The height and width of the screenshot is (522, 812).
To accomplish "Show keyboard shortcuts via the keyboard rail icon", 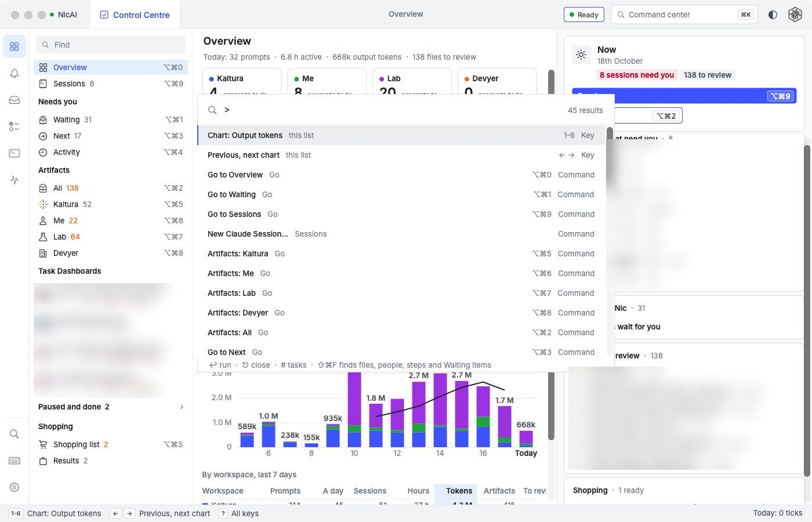I will pos(14,461).
